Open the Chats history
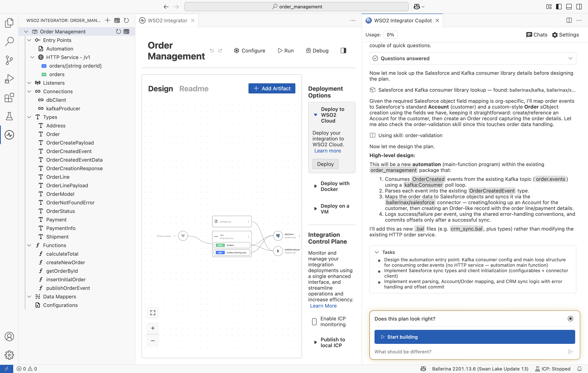Image resolution: width=588 pixels, height=373 pixels. [537, 35]
